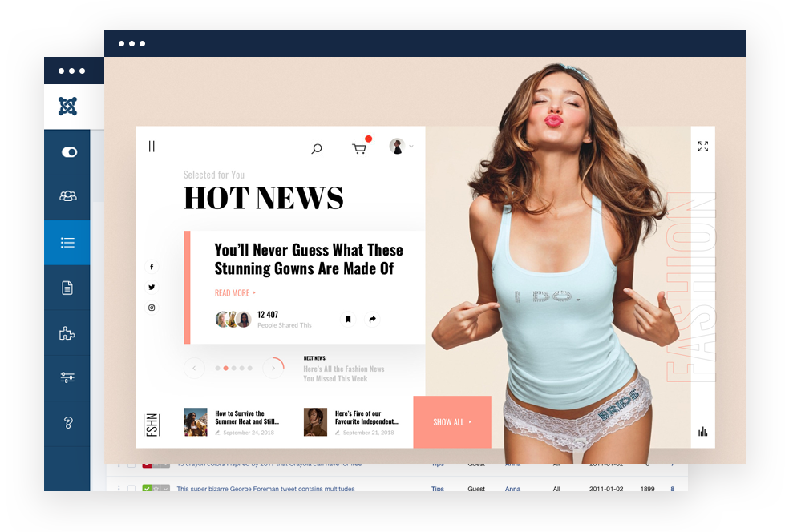This screenshot has height=532, width=793.
Task: Toggle the featured star on George Foreman row
Action: tap(156, 489)
